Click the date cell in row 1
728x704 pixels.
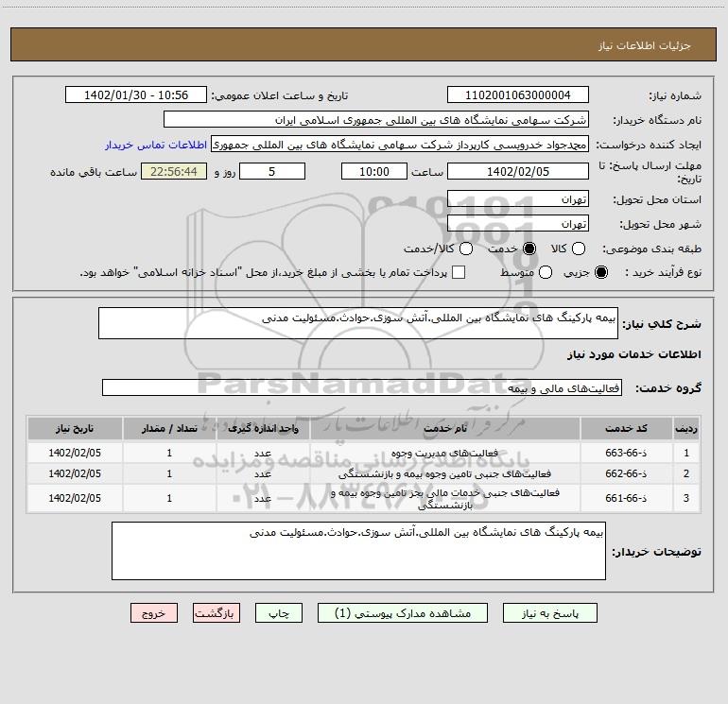pyautogui.click(x=75, y=453)
